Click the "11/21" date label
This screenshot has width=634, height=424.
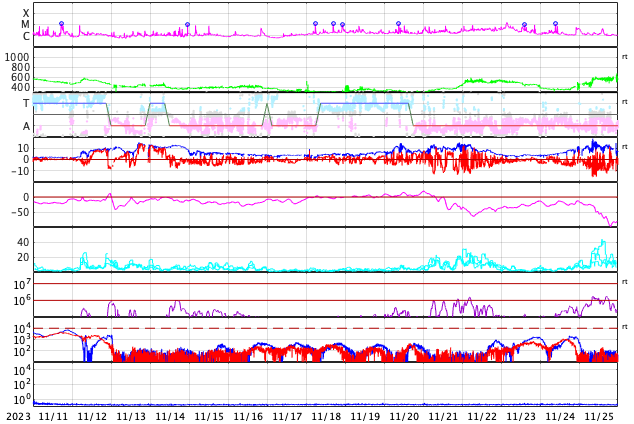pos(443,416)
